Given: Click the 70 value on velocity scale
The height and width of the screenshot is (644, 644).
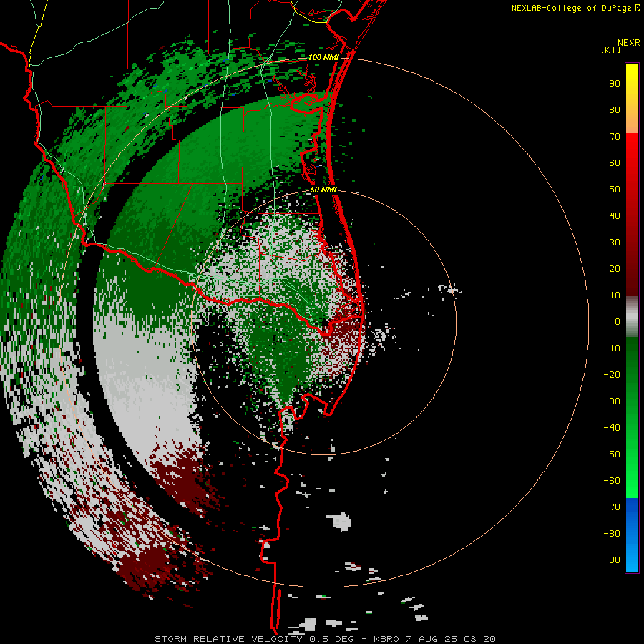Looking at the screenshot, I should (615, 137).
